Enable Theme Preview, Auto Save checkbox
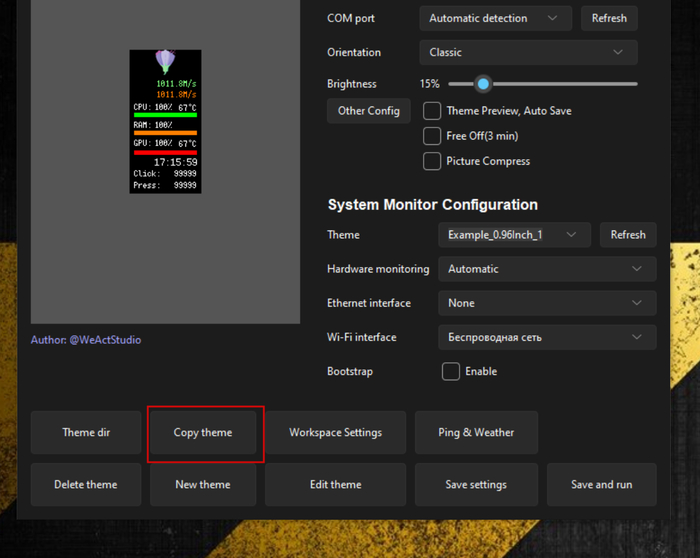 (x=432, y=111)
